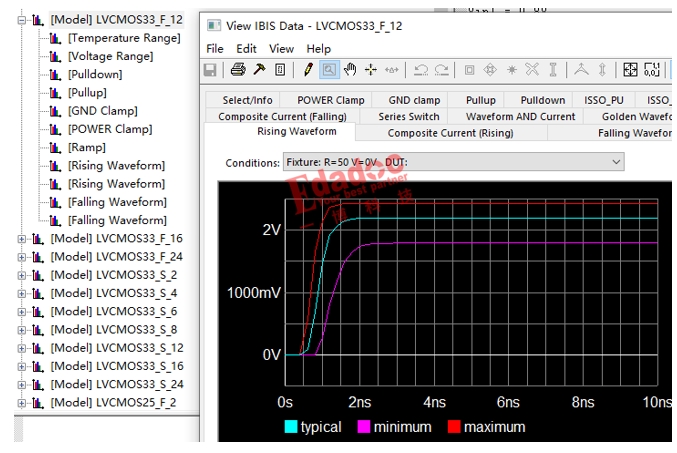
Task: Open the Help menu
Action: point(318,49)
